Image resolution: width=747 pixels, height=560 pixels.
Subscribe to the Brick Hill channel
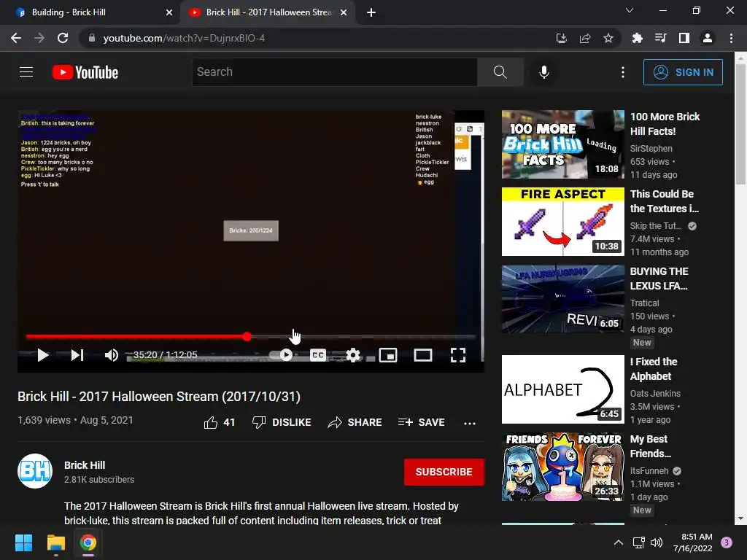click(444, 472)
